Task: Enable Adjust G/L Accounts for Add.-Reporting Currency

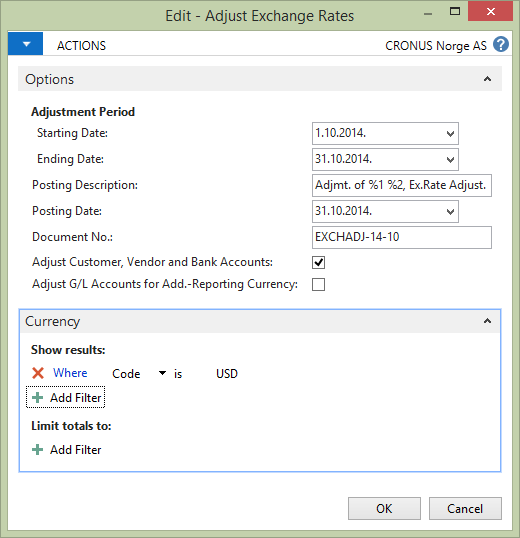Action: [x=318, y=284]
